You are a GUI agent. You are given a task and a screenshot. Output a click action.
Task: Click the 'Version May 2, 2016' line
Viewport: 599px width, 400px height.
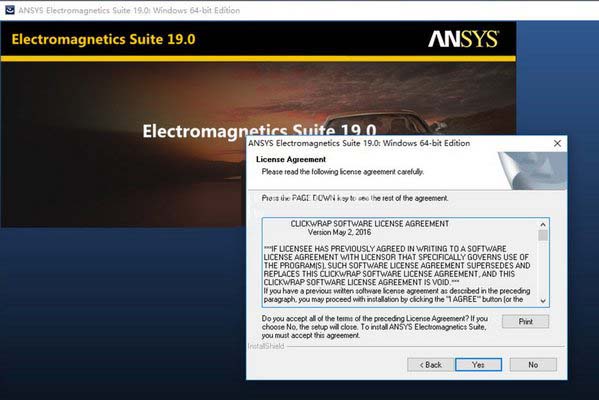click(339, 232)
